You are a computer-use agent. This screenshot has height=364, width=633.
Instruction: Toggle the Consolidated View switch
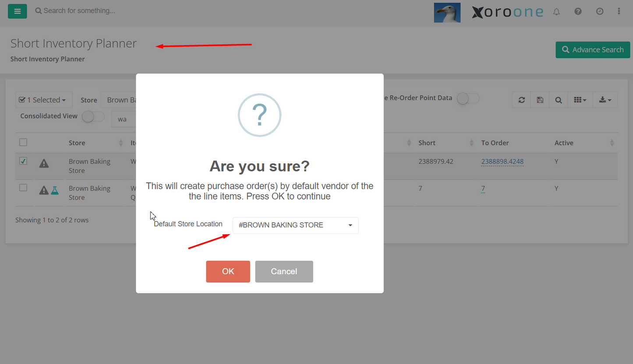(x=93, y=116)
